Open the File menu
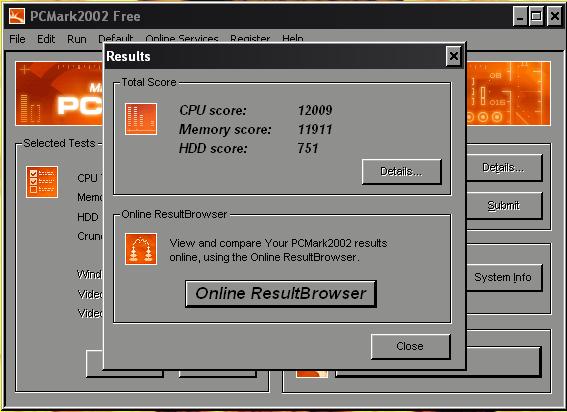 coord(17,39)
